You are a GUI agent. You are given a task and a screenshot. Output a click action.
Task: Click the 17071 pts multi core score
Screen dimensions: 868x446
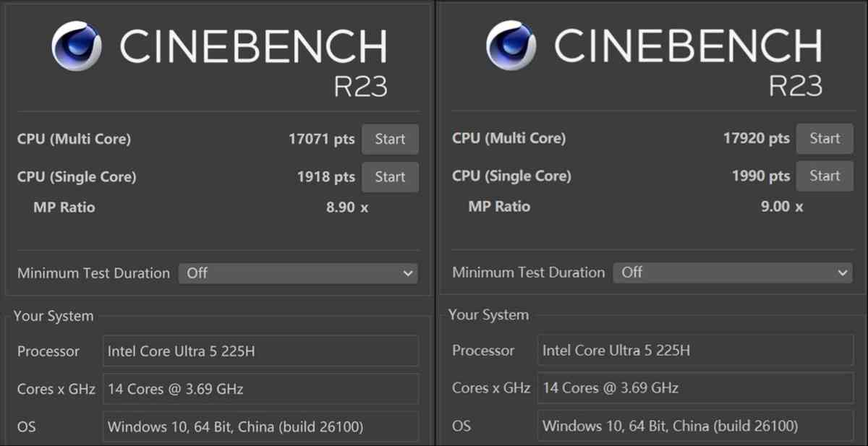[321, 140]
